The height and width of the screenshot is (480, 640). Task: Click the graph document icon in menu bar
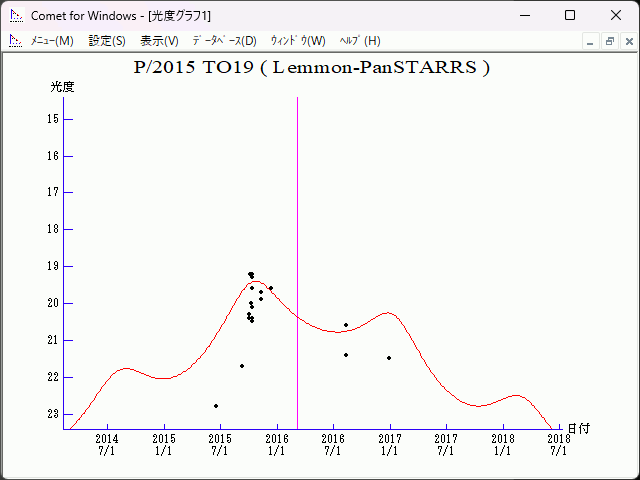(x=15, y=41)
